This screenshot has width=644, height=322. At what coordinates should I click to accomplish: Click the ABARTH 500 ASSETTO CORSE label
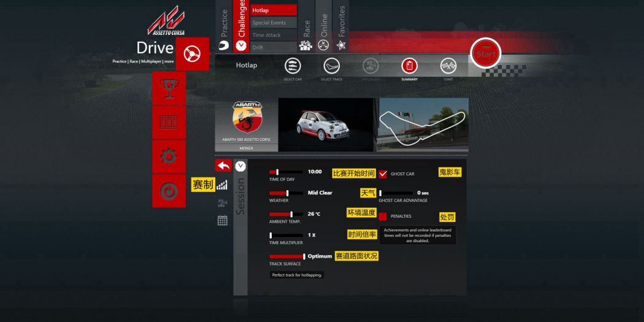(x=247, y=140)
